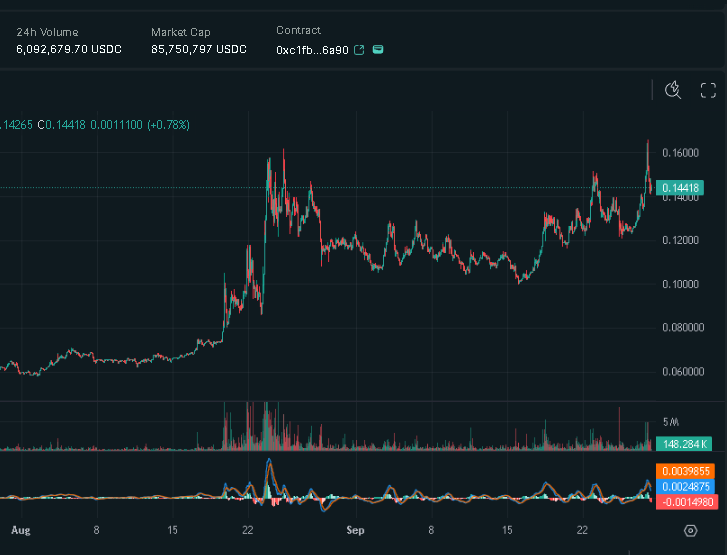The height and width of the screenshot is (555, 727).
Task: Click the orange indicator value 0.0039855
Action: [x=686, y=471]
